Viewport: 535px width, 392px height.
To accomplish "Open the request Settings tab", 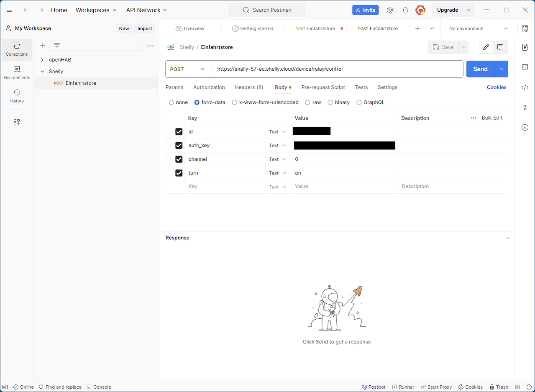I will pos(387,87).
